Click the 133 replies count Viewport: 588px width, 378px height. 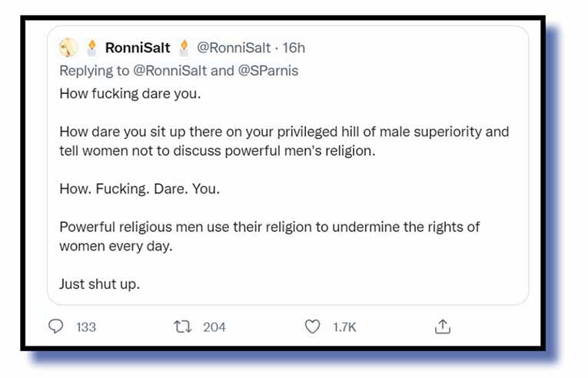click(86, 327)
